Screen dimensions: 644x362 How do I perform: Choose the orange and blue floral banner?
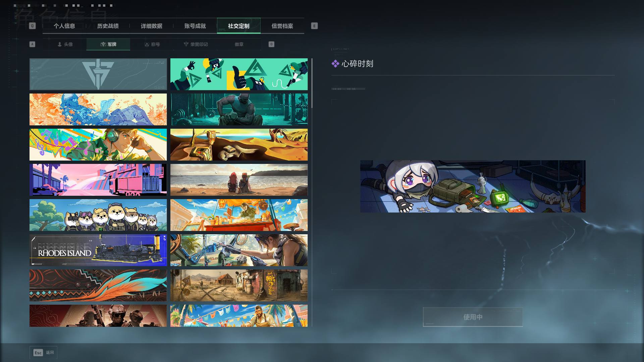(98, 110)
